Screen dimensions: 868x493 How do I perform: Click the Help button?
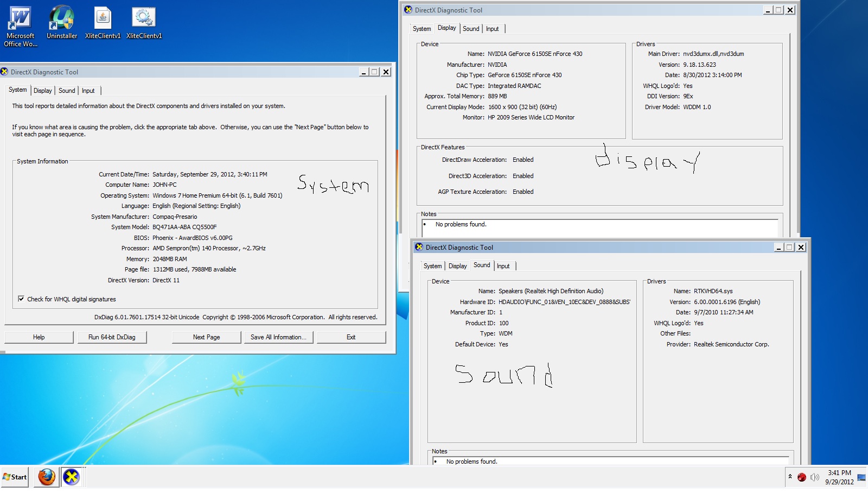tap(39, 337)
